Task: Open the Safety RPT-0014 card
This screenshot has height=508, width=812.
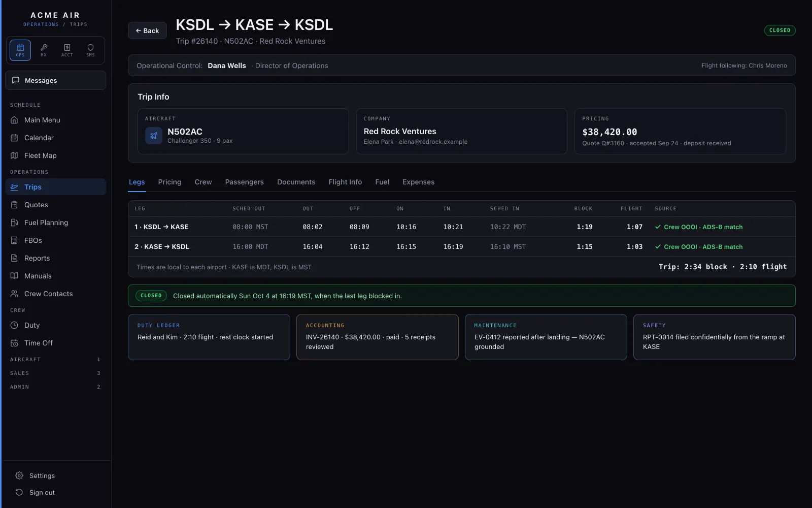Action: [715, 337]
